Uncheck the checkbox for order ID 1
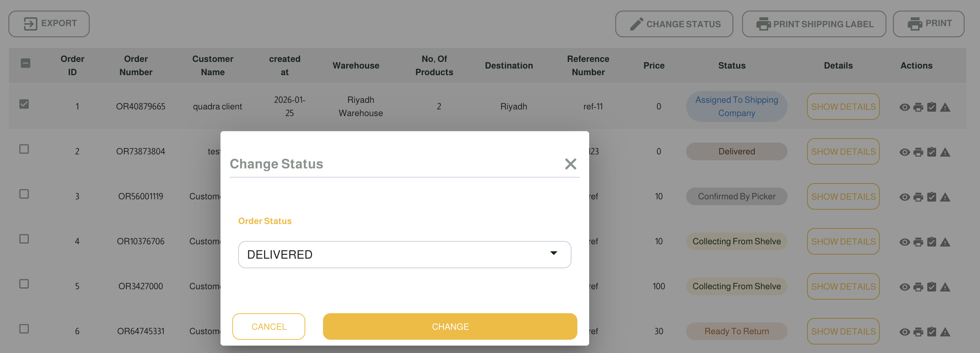Image resolution: width=980 pixels, height=353 pixels. (x=24, y=104)
